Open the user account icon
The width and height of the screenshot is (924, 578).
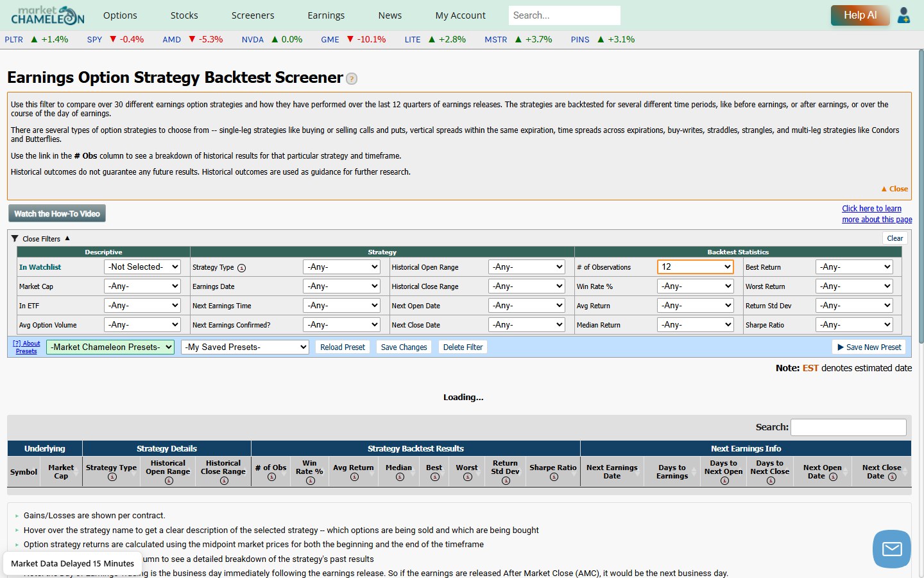[903, 15]
